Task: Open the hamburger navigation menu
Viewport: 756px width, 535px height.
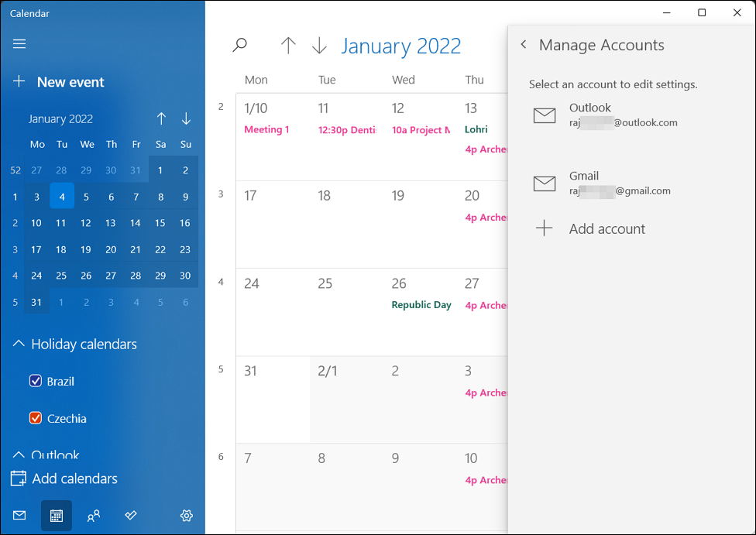Action: 19,44
